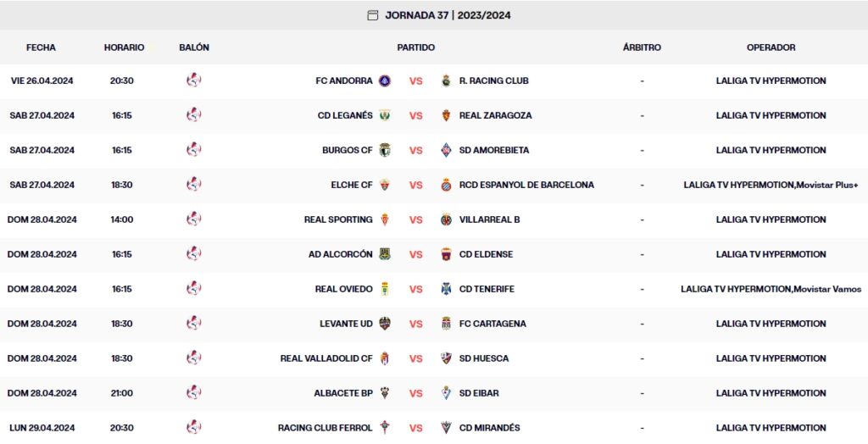Click the Real Valladolid CF crest
868x444 pixels.
[385, 358]
